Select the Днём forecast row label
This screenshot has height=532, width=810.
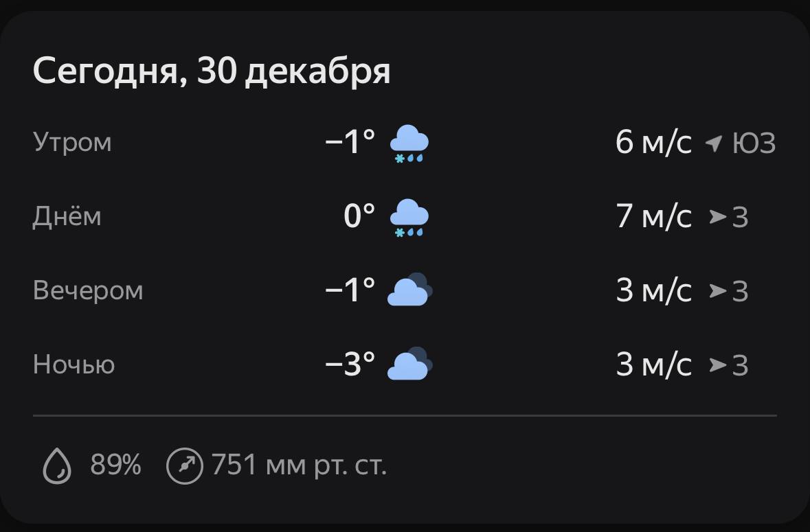[67, 217]
